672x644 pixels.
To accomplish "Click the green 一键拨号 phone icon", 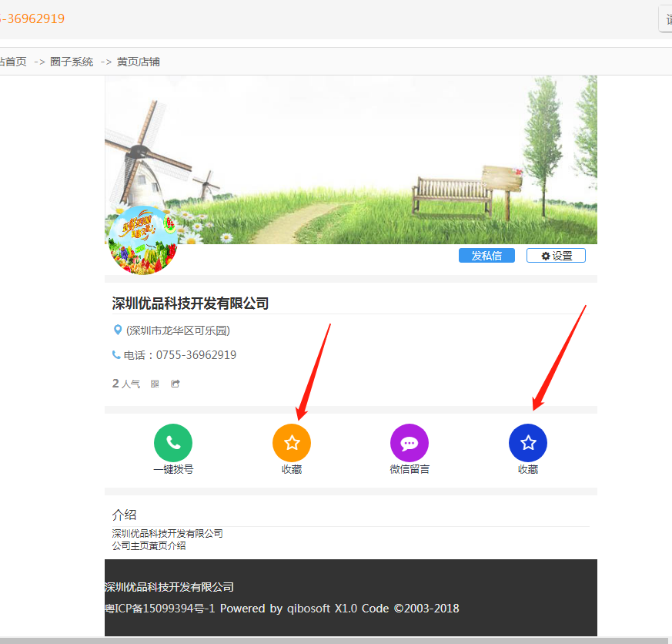I will click(173, 443).
